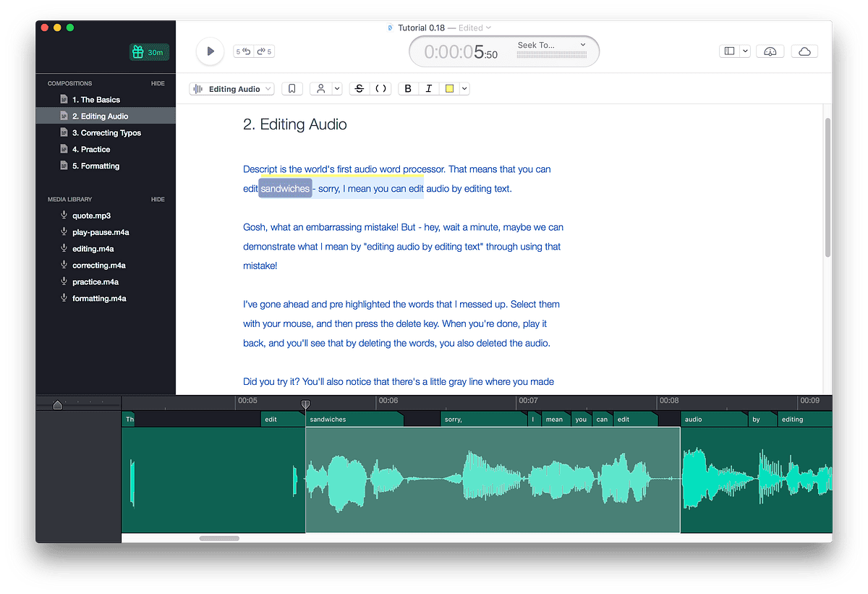868x594 pixels.
Task: Expand the speaker label dropdown arrow
Action: tap(337, 89)
